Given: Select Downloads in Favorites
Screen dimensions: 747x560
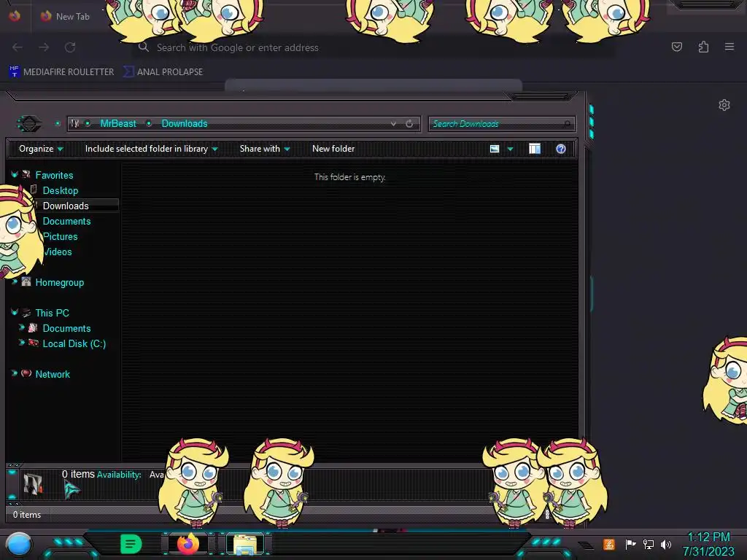Looking at the screenshot, I should point(66,206).
